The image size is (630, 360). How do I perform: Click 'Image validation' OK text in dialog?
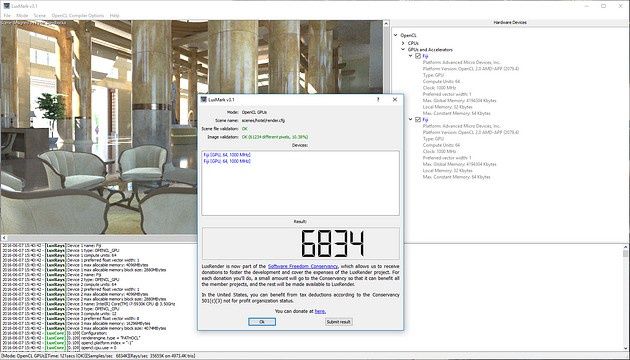click(x=275, y=137)
